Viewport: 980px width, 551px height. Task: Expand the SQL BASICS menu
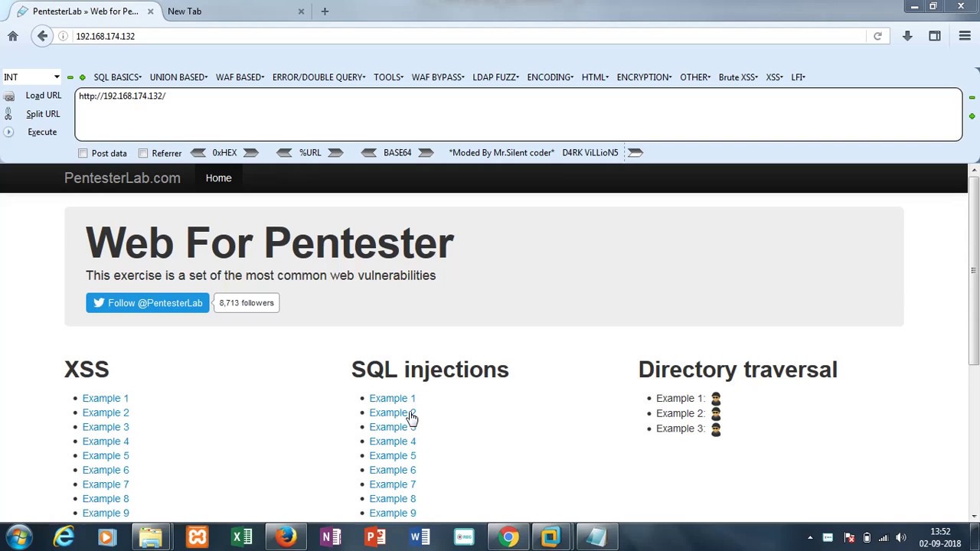(x=117, y=77)
